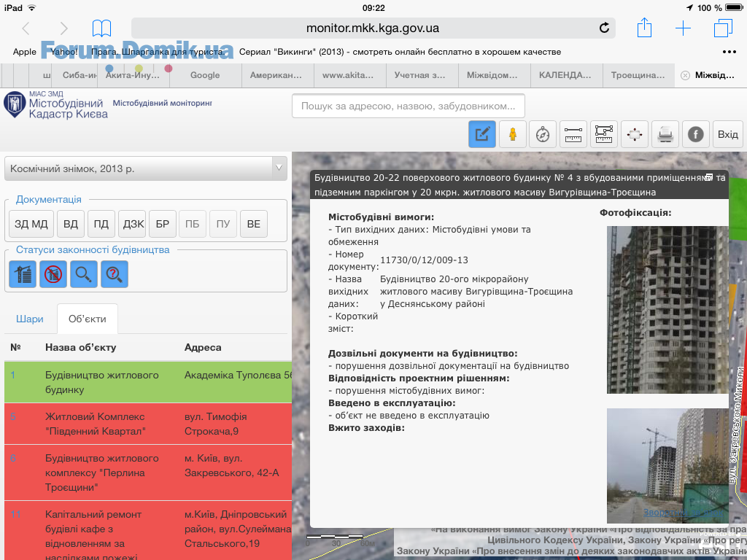Click the Назва об'єкту column header
747x560 pixels.
pos(80,347)
